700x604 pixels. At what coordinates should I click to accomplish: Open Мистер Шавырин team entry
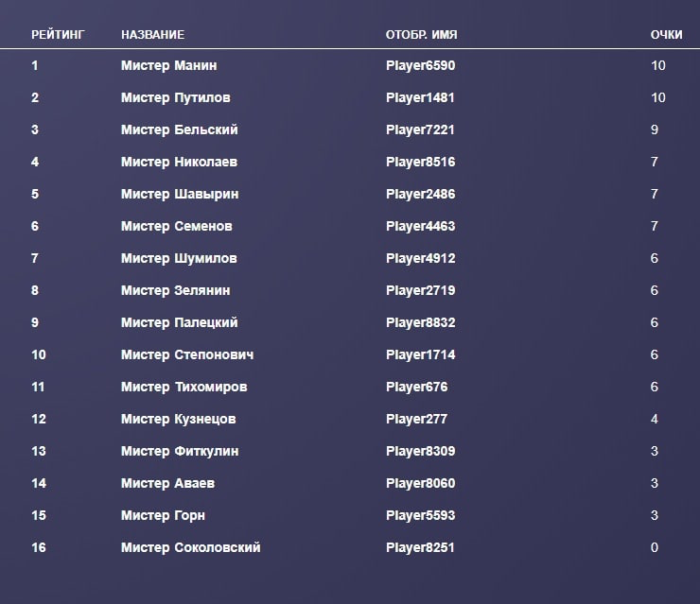pyautogui.click(x=179, y=195)
